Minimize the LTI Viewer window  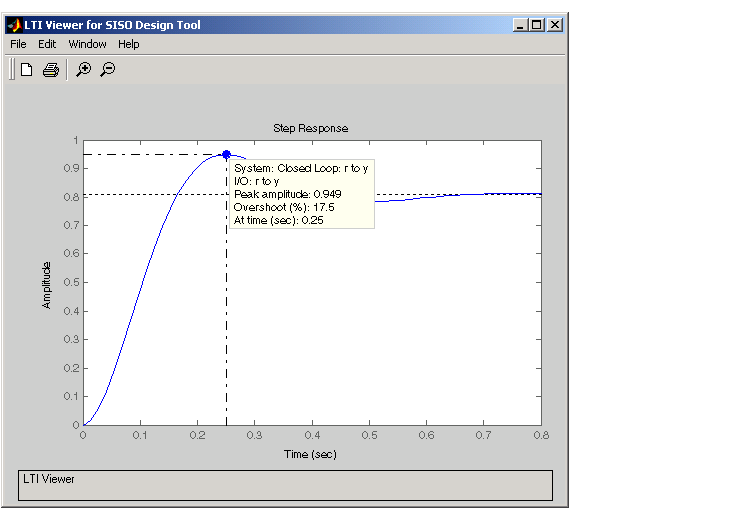(x=520, y=25)
